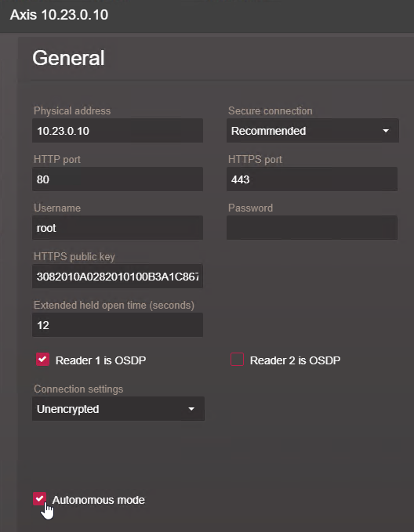Click the HTTP port label
Image resolution: width=414 pixels, height=532 pixels.
57,160
